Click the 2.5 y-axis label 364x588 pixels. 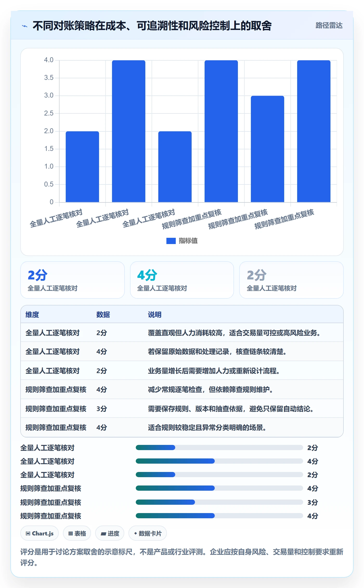49,113
